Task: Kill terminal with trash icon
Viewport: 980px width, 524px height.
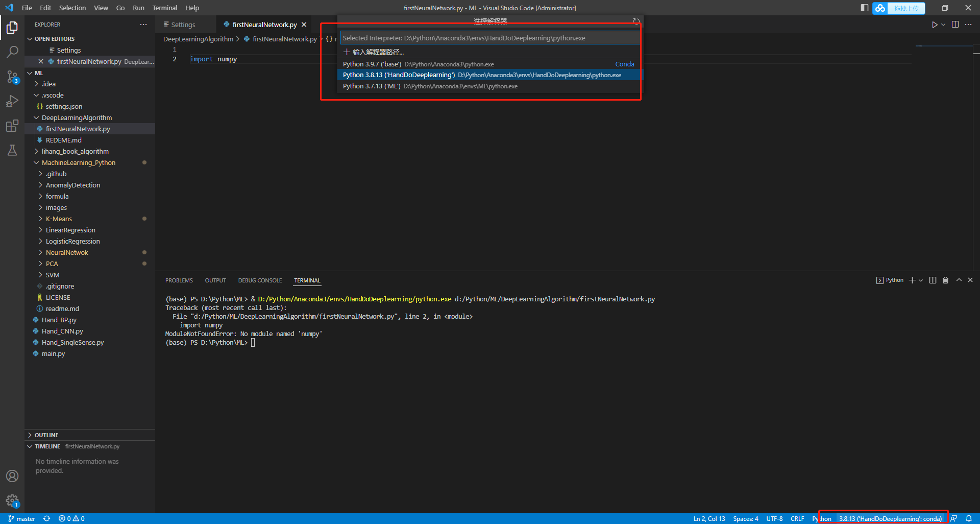Action: point(945,280)
